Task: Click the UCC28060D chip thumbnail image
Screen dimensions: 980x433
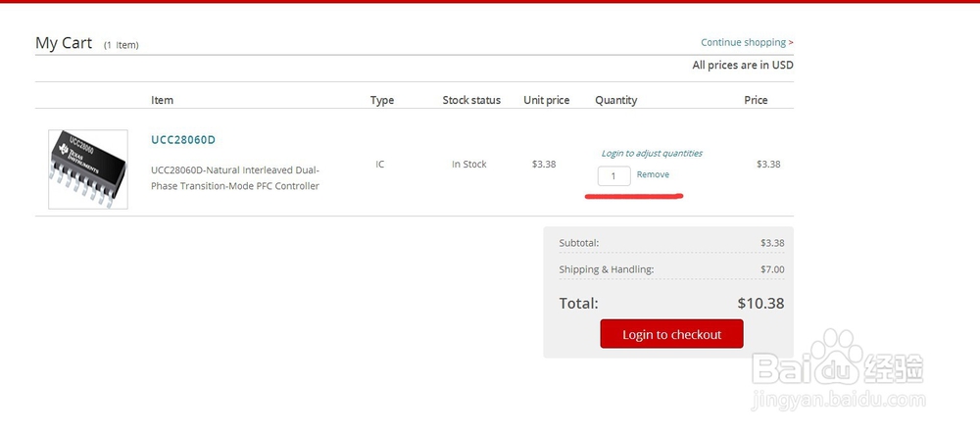Action: click(88, 169)
